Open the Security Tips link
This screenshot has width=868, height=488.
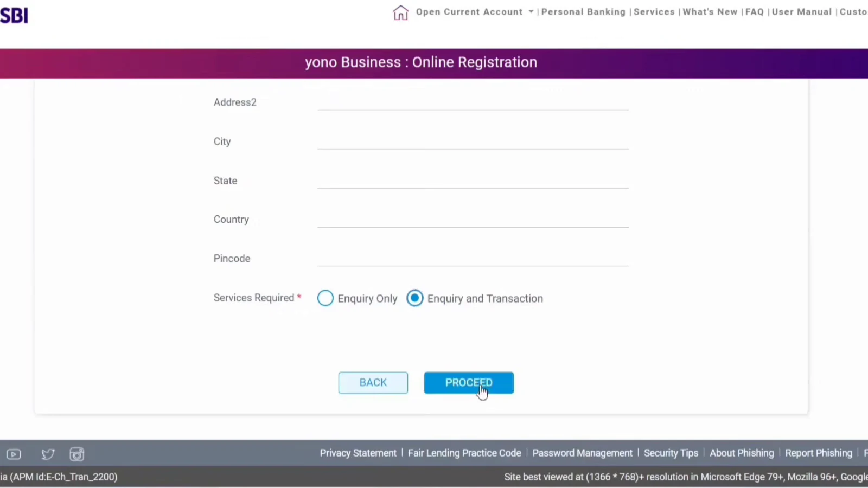coord(671,453)
